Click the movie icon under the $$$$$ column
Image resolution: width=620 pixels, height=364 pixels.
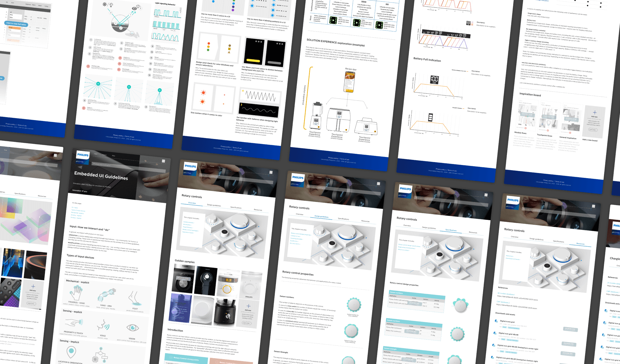click(x=357, y=22)
